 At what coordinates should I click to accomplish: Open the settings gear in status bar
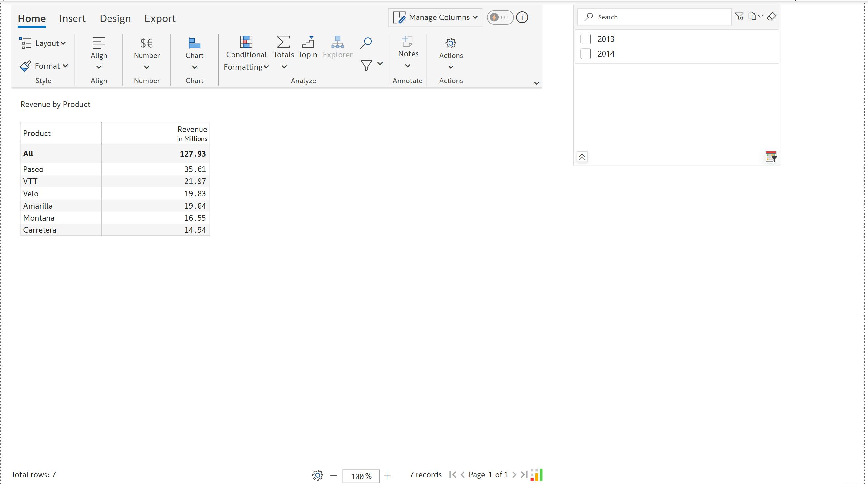click(317, 475)
